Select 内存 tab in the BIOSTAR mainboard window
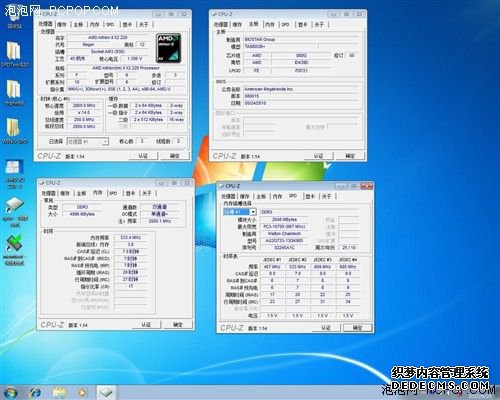The image size is (500, 400). (x=270, y=24)
